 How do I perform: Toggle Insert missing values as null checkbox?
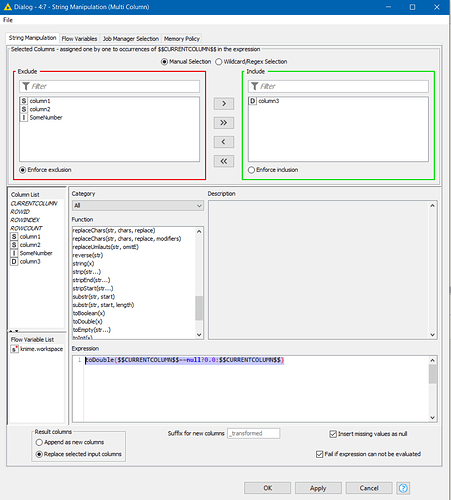tap(333, 434)
